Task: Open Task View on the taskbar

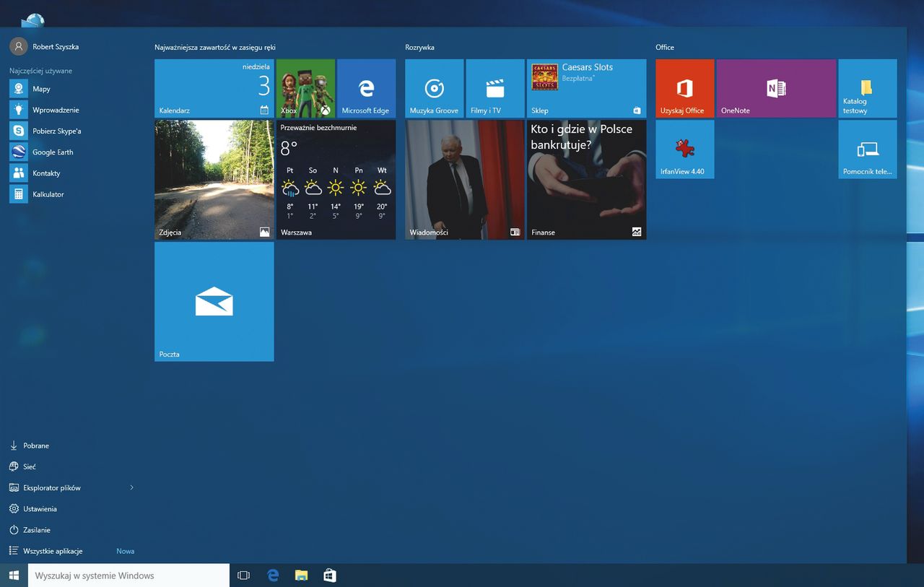Action: [x=244, y=575]
